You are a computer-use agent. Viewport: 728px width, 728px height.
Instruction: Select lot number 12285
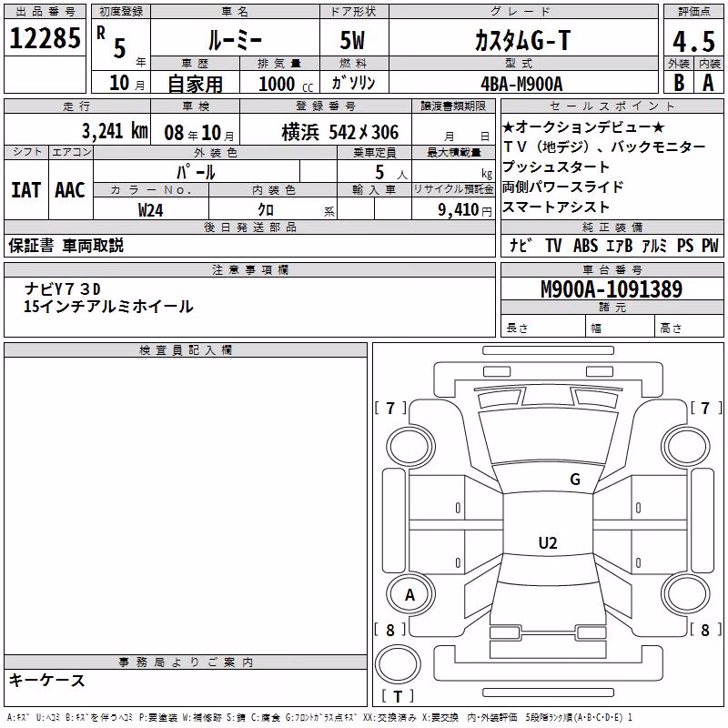45,38
